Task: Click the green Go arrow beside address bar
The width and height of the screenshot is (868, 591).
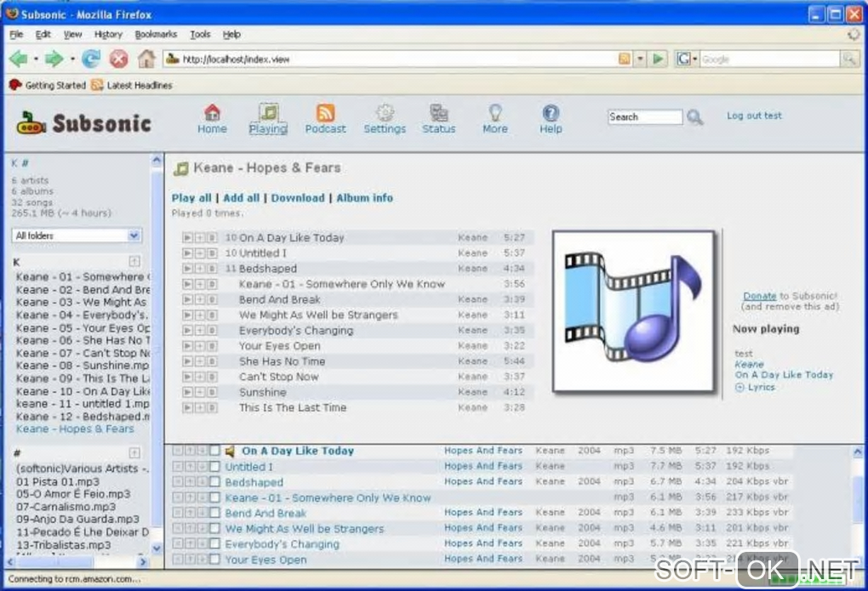Action: (658, 59)
